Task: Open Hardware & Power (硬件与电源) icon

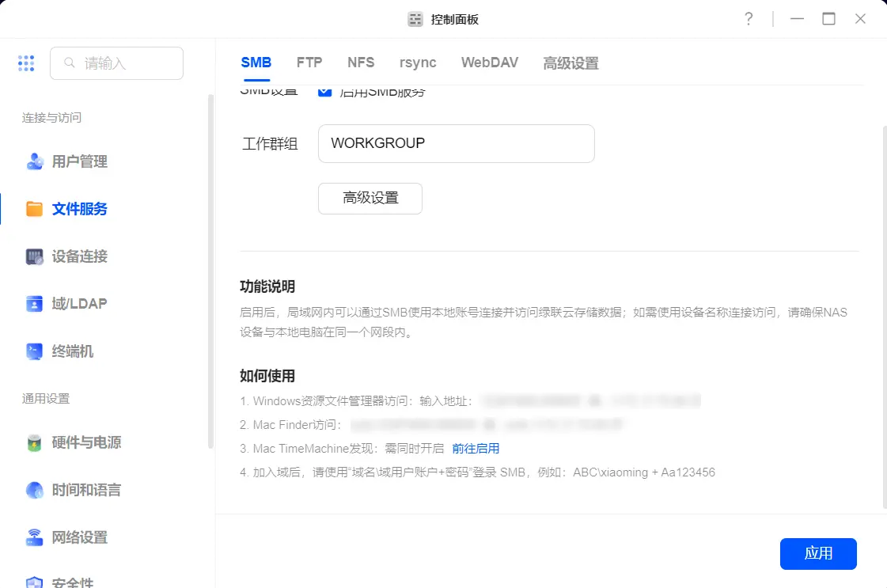Action: (35, 442)
